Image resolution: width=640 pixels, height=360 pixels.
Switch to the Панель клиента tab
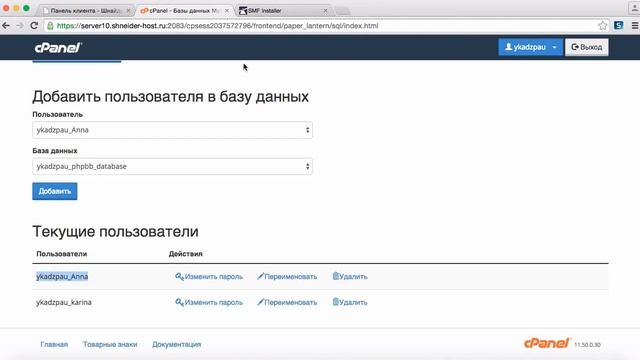click(x=86, y=11)
